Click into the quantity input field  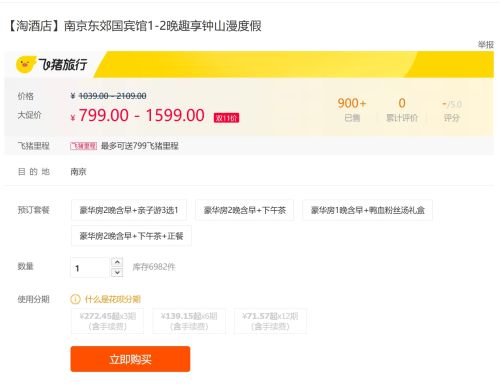90,267
